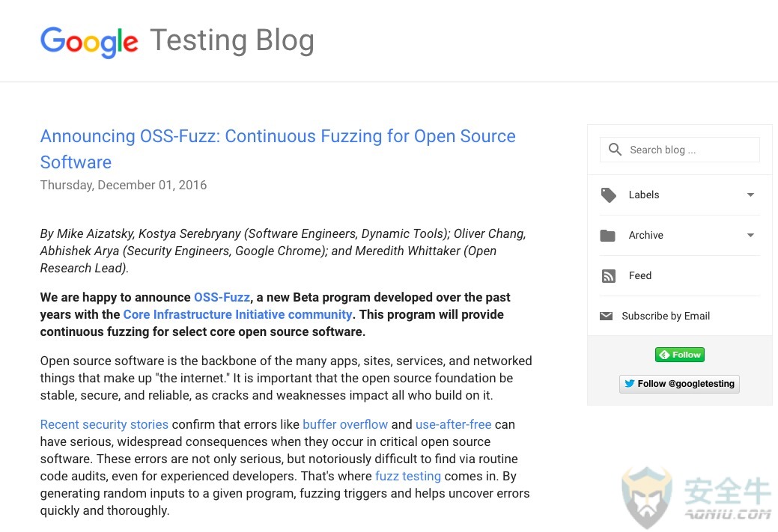Image resolution: width=778 pixels, height=532 pixels.
Task: Open the Announcing OSS-Fuzz article title
Action: pyautogui.click(x=278, y=149)
